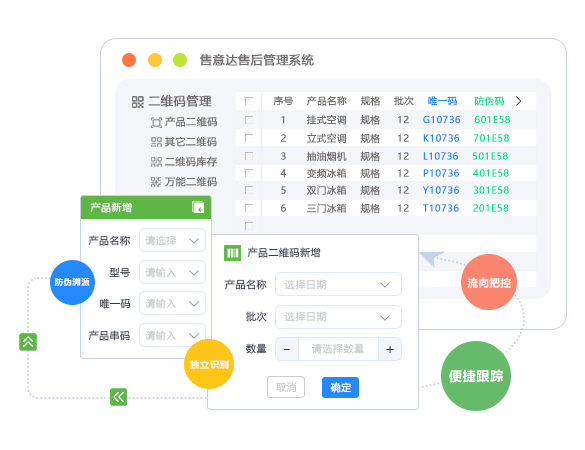This screenshot has width=585, height=450.
Task: Click the 序号 column header
Action: click(x=283, y=101)
